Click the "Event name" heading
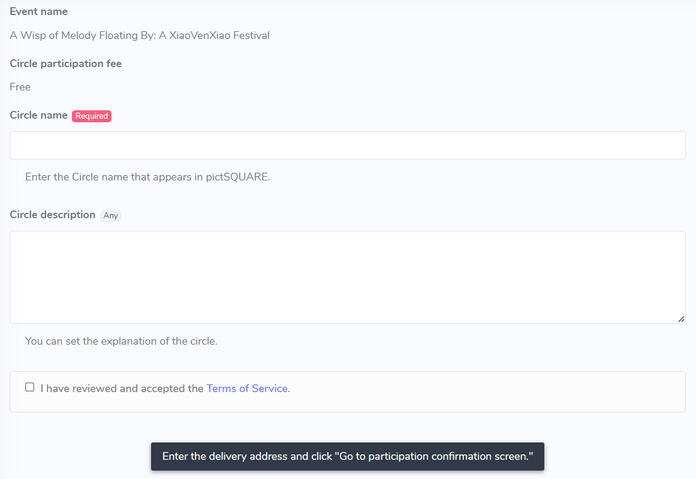 pyautogui.click(x=39, y=12)
